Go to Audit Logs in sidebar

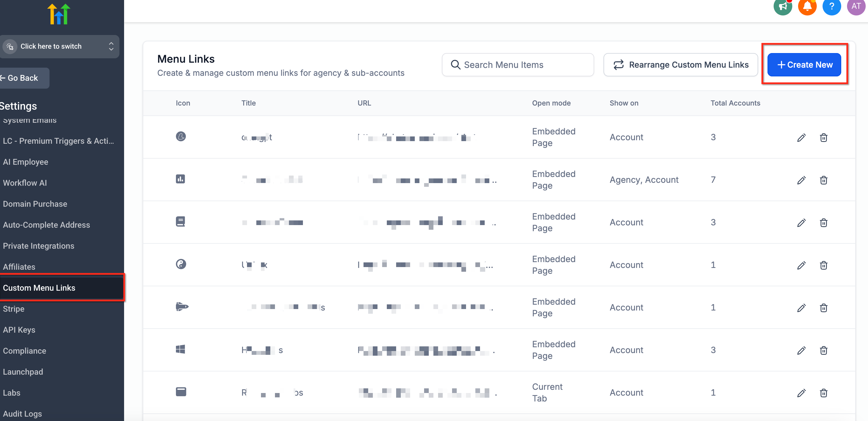[x=22, y=414]
